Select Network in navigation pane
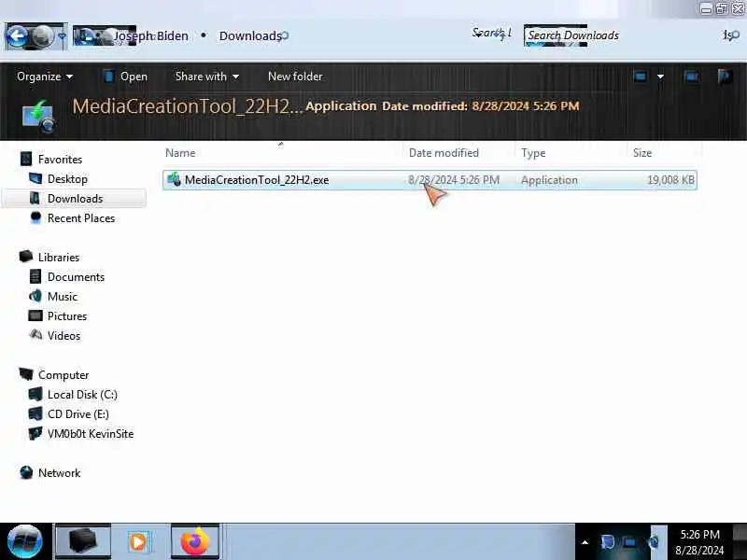The height and width of the screenshot is (560, 747). click(59, 473)
